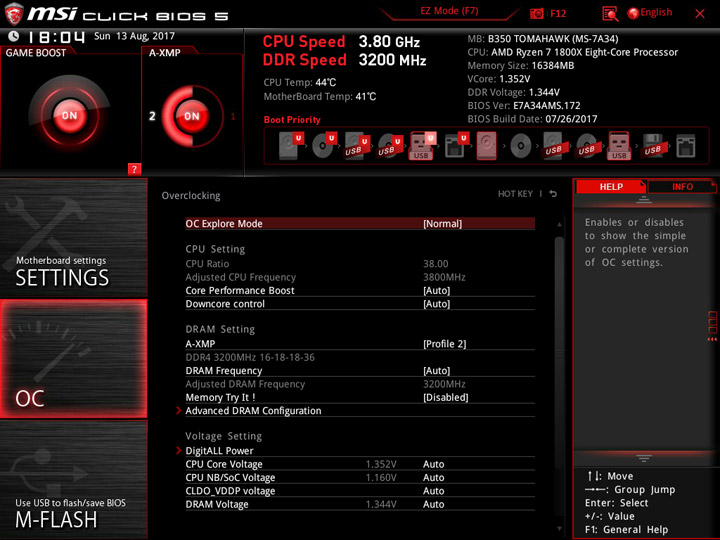720x540 pixels.
Task: Open the INFO tab
Action: (x=682, y=186)
